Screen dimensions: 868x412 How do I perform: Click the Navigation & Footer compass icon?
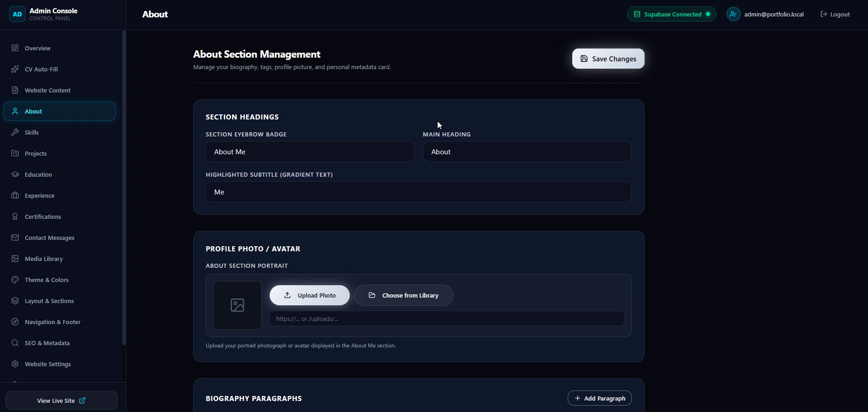(x=15, y=322)
